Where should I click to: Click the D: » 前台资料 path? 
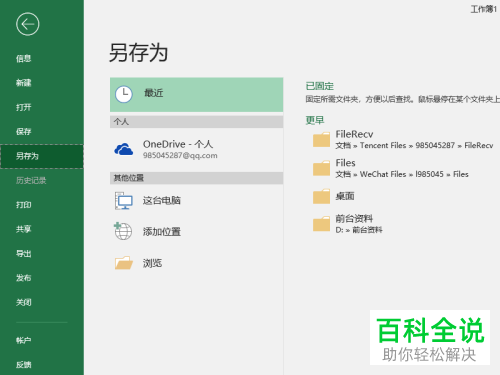tap(359, 230)
